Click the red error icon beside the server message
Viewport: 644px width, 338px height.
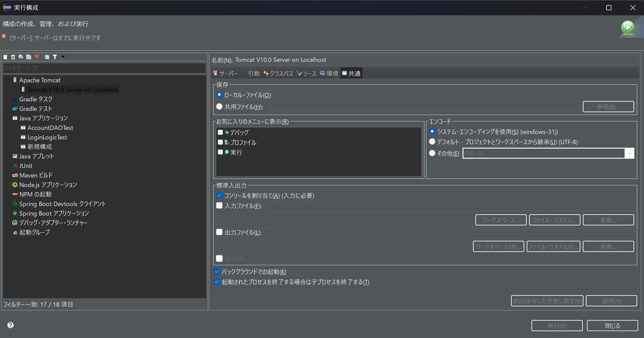4,36
